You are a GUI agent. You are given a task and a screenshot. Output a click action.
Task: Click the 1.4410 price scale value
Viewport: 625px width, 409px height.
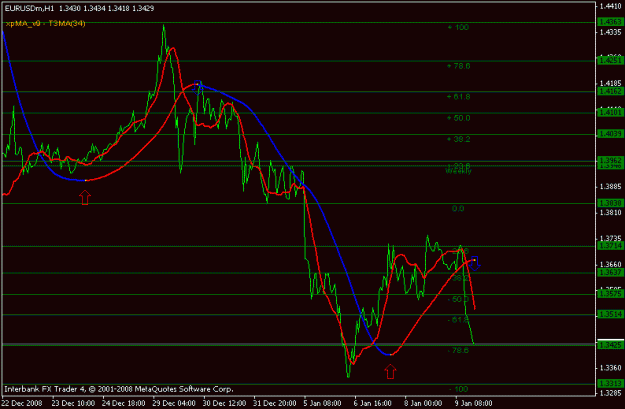[610, 6]
